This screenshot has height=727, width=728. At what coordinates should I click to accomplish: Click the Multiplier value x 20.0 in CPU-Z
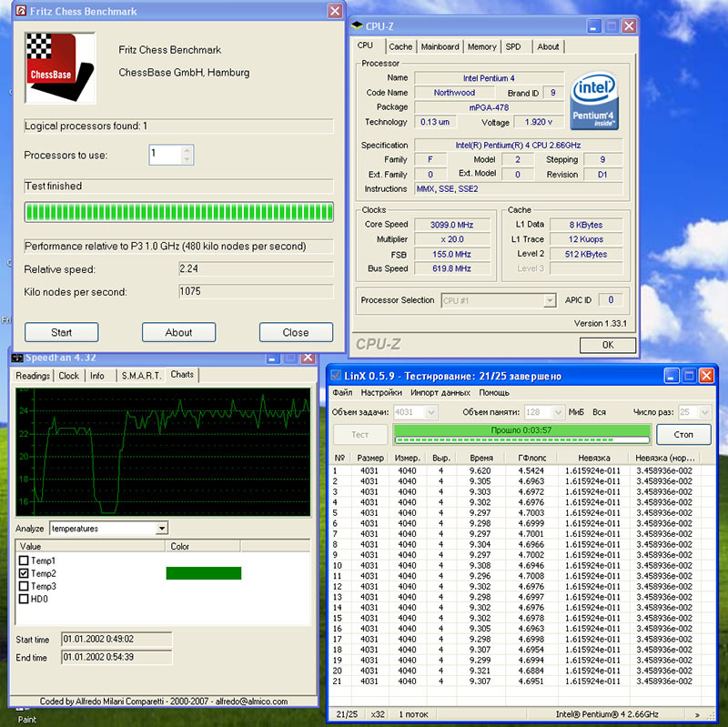click(451, 239)
